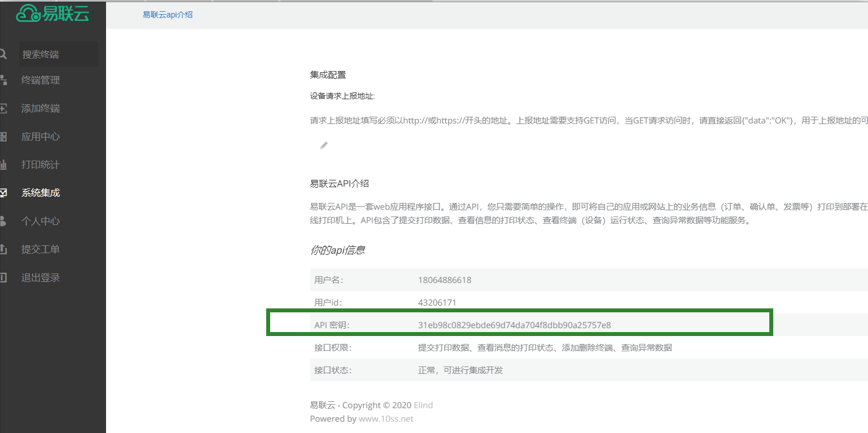Image resolution: width=868 pixels, height=433 pixels.
Task: Open 应用中心 menu item
Action: pyautogui.click(x=41, y=136)
